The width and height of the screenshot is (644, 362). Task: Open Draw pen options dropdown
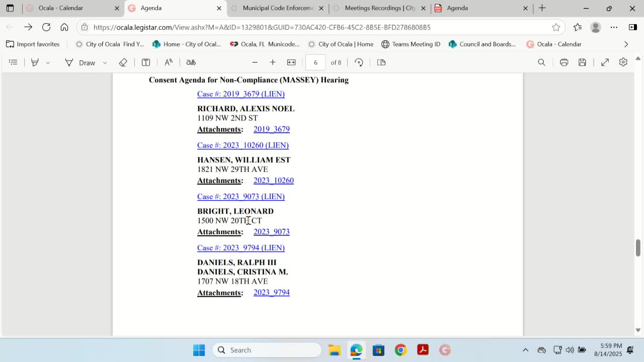coord(105,63)
